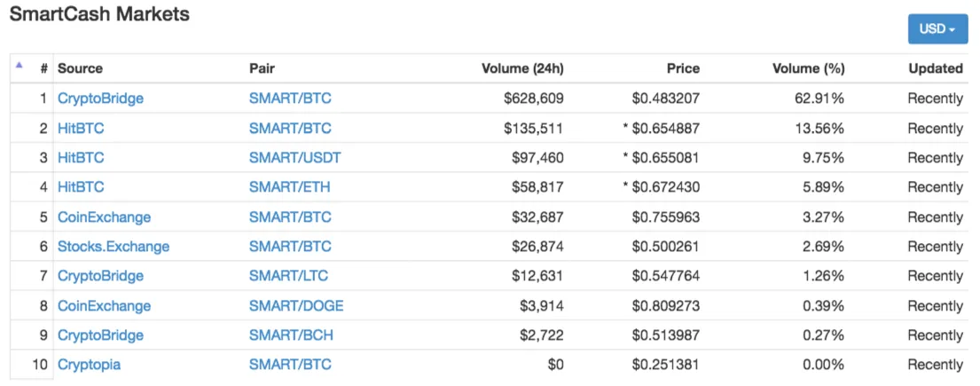Select the 3.27% volume share cell

(823, 217)
